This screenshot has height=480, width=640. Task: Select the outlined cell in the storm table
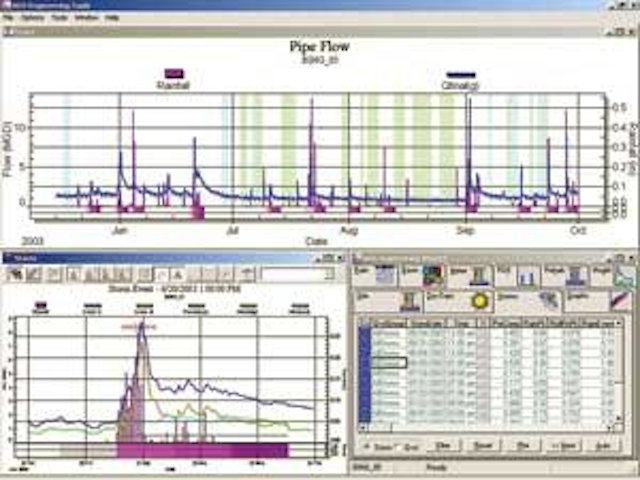389,362
